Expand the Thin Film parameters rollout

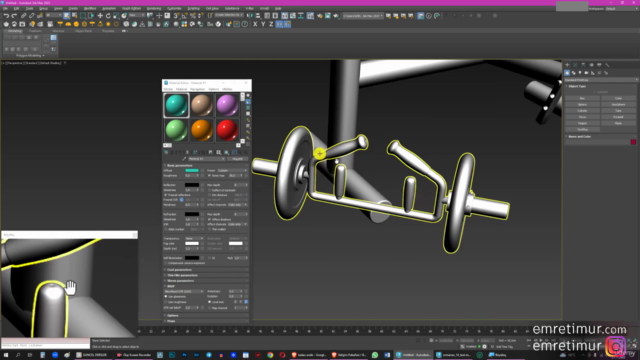[206, 275]
